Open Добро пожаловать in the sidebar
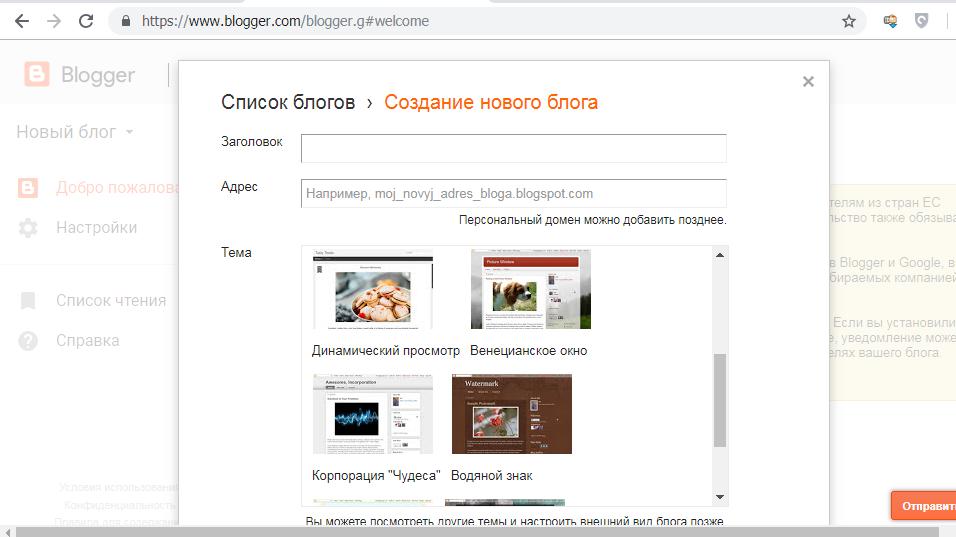Viewport: 956px width, 537px height. [117, 188]
